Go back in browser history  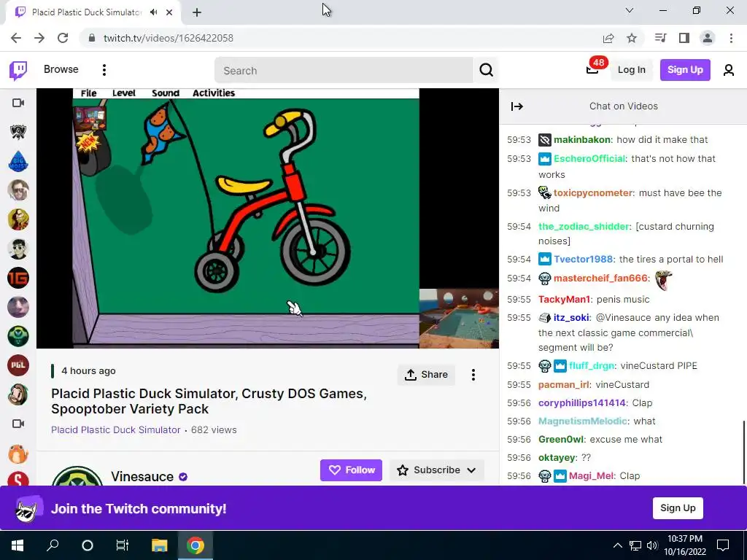click(16, 38)
